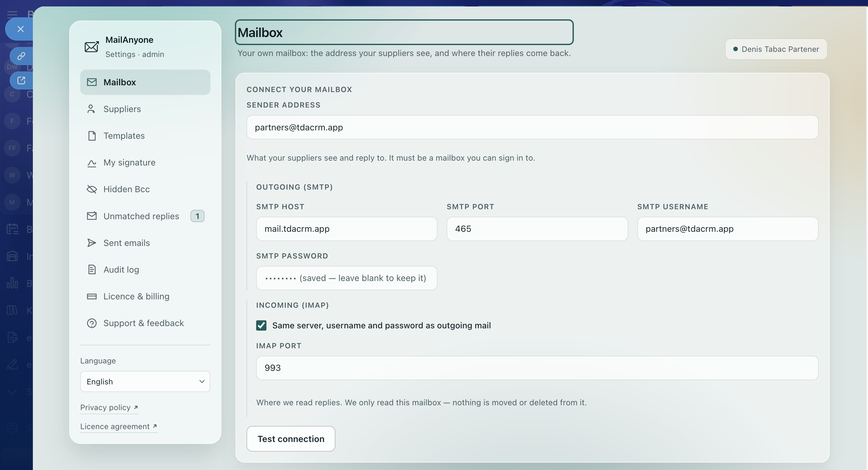Screen dimensions: 868x470
Task: Click the Mailbox page heading
Action: click(404, 32)
